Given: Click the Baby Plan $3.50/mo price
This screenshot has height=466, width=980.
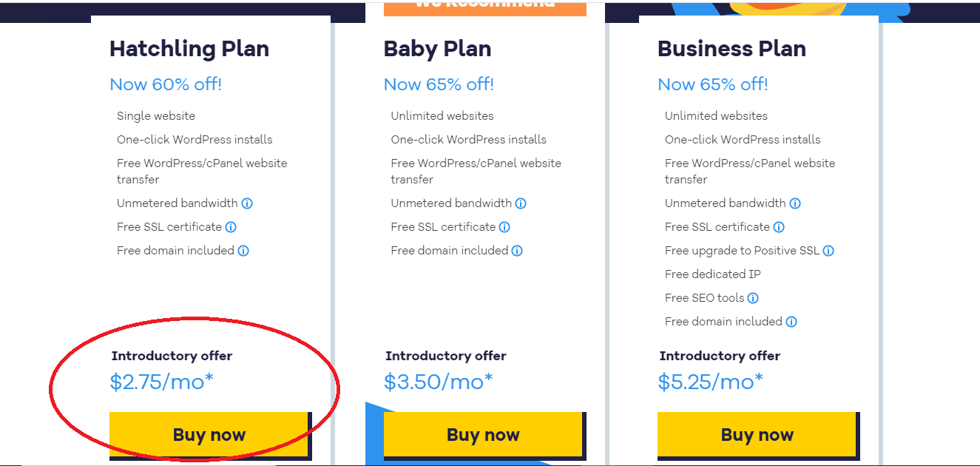Looking at the screenshot, I should 439,382.
